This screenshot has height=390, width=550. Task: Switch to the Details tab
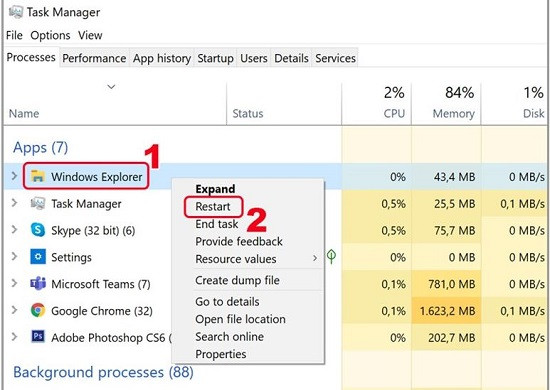click(291, 58)
